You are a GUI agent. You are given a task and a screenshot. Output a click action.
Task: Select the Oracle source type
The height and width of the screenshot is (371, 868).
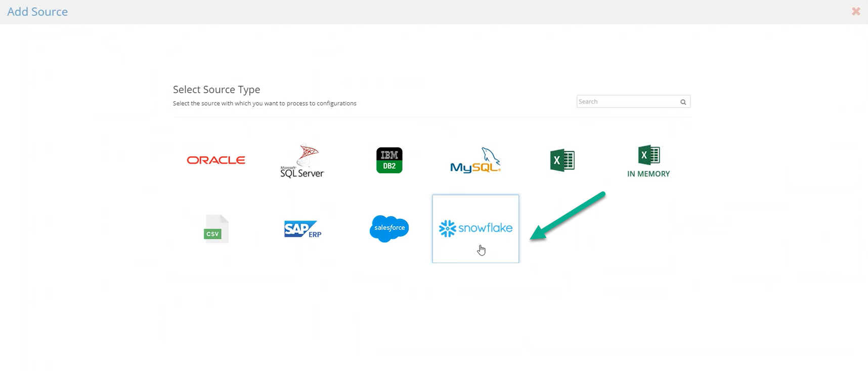(x=216, y=160)
